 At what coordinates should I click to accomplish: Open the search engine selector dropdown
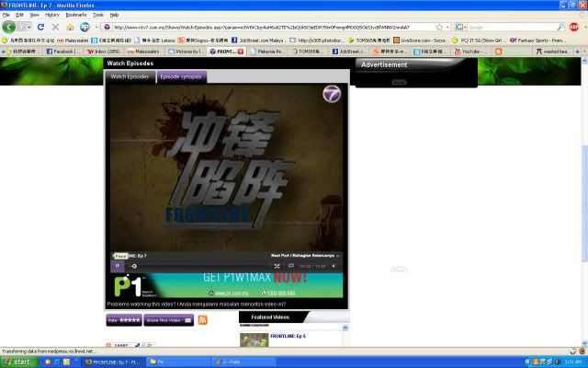pyautogui.click(x=460, y=27)
